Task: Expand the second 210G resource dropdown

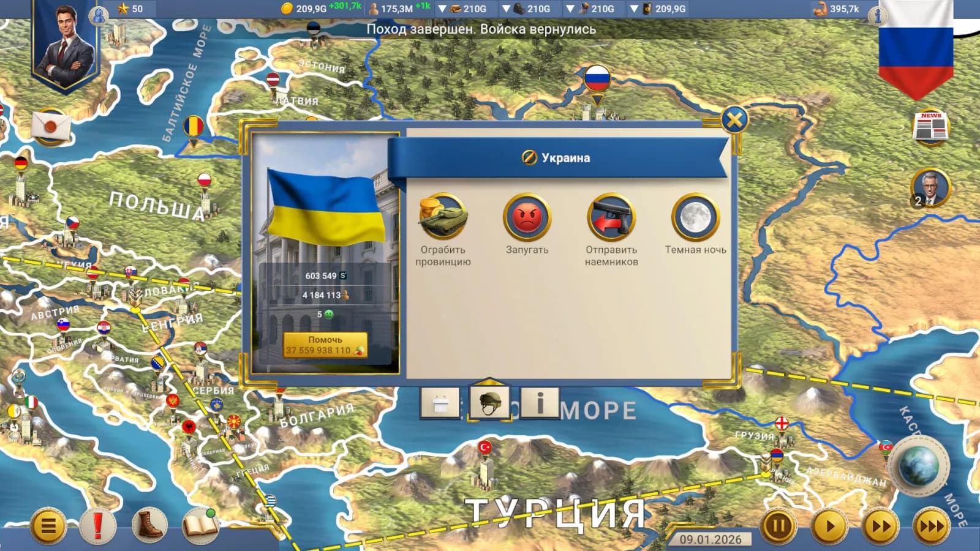Action: (x=506, y=9)
